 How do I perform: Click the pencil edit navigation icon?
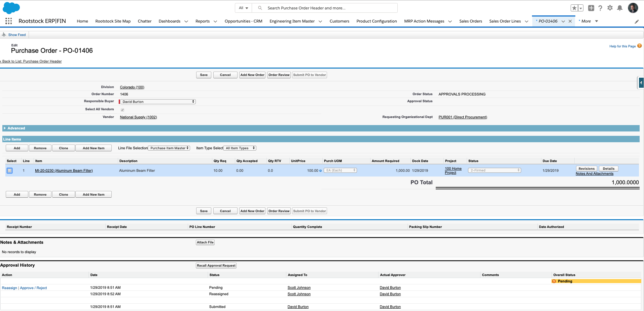click(x=637, y=22)
